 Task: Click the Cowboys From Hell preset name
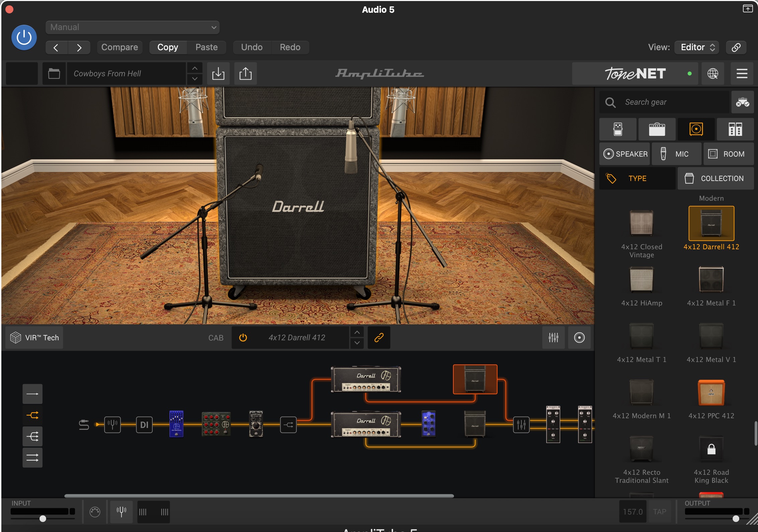tap(126, 73)
